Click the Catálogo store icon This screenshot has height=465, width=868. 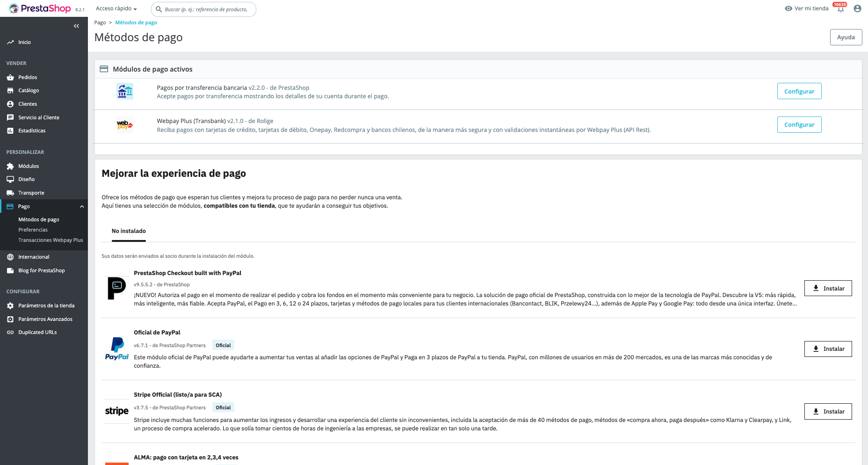coord(10,90)
